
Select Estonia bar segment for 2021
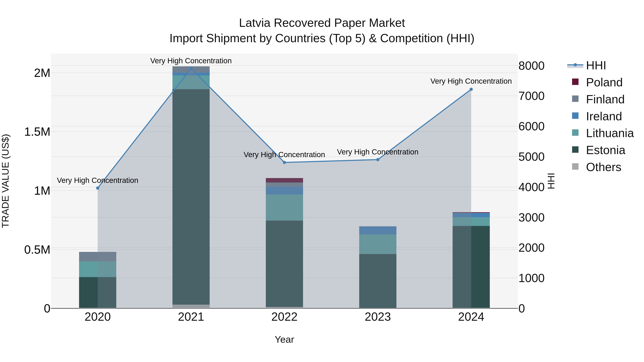pos(191,197)
